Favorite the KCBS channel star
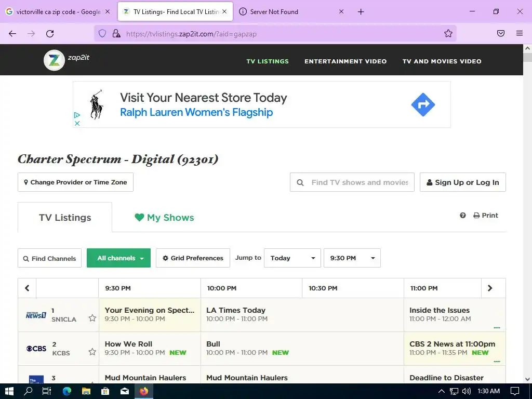The width and height of the screenshot is (532, 399). coord(92,352)
